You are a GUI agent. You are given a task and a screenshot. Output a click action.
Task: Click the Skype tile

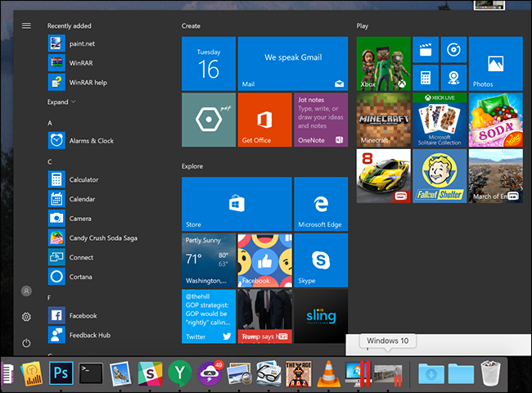pyautogui.click(x=321, y=259)
